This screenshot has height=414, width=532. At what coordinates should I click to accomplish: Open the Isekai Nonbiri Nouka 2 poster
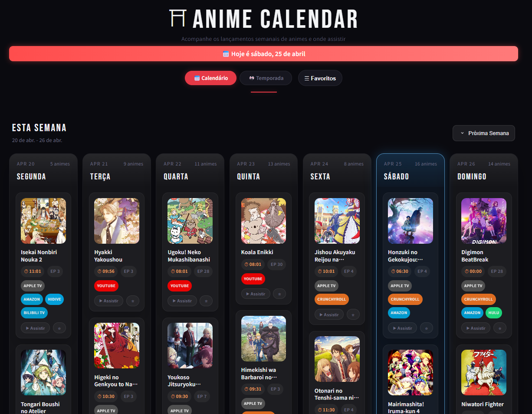[43, 221]
